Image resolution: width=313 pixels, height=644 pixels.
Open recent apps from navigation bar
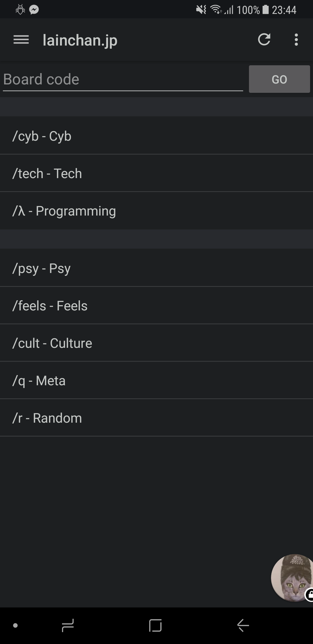[68, 625]
